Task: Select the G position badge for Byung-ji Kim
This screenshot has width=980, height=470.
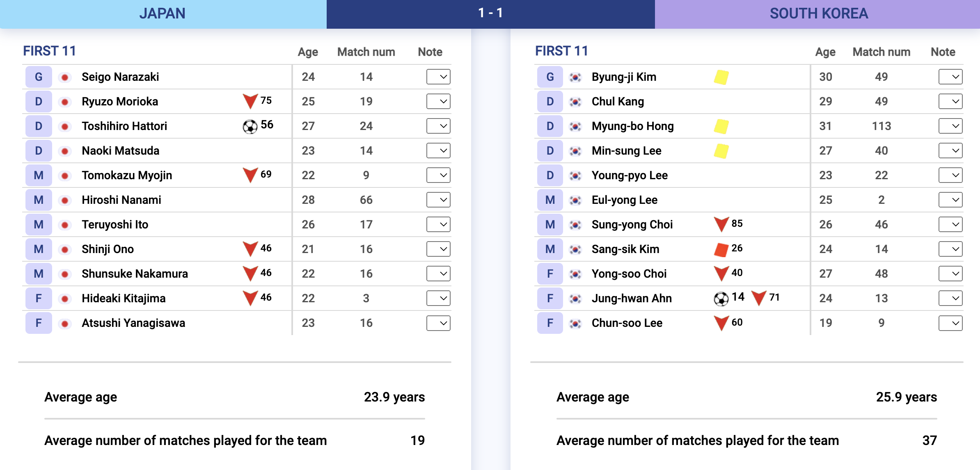Action: tap(550, 76)
